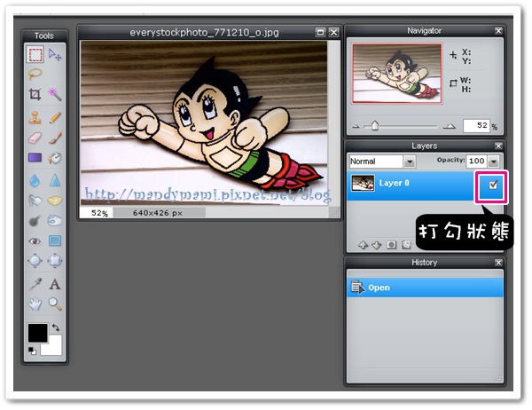Select the Smudge finger tool
The image size is (532, 410).
[35, 201]
